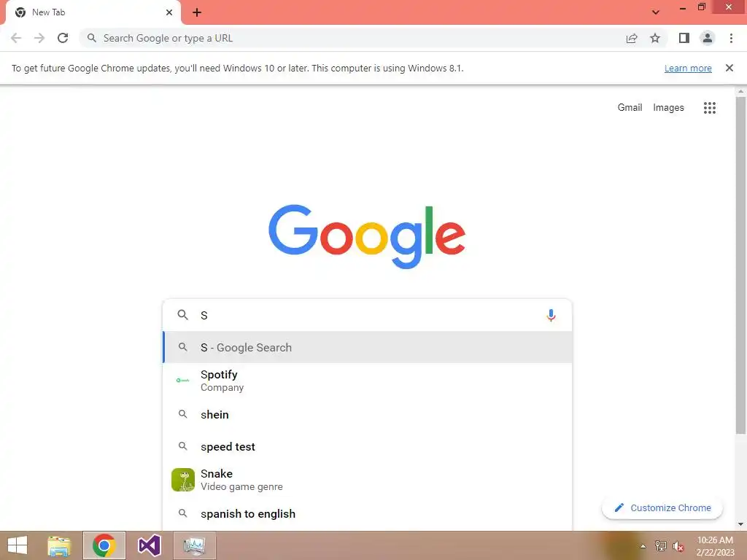747x560 pixels.
Task: Click Customize Chrome button
Action: point(662,508)
